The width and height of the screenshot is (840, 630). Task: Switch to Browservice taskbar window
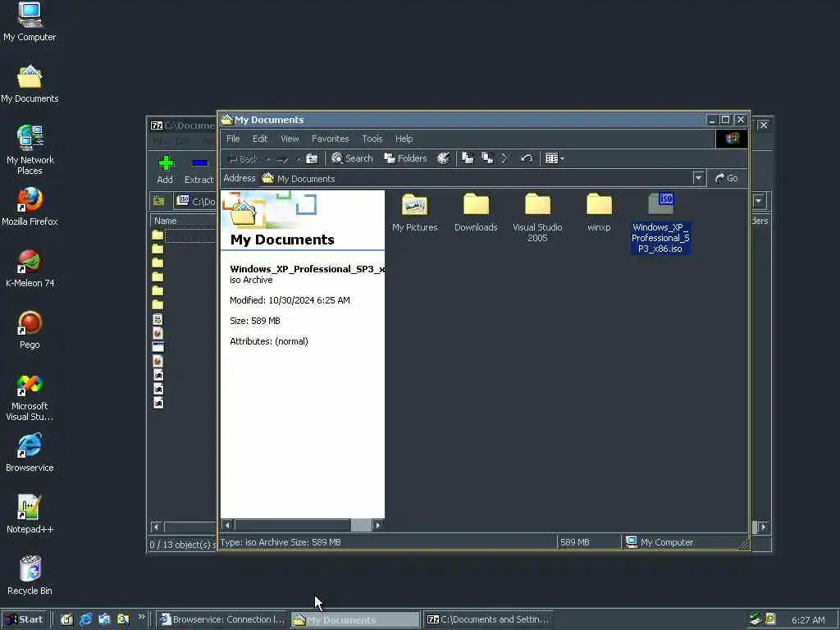click(222, 620)
